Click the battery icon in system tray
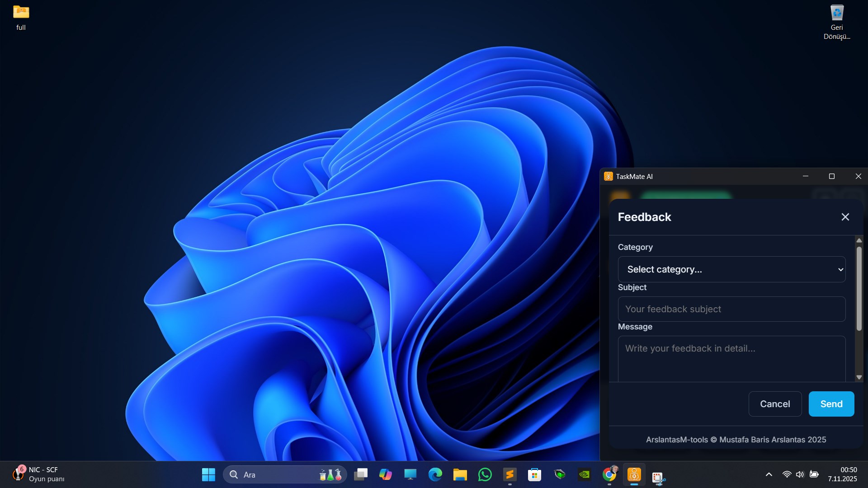This screenshot has width=868, height=488. click(x=814, y=474)
